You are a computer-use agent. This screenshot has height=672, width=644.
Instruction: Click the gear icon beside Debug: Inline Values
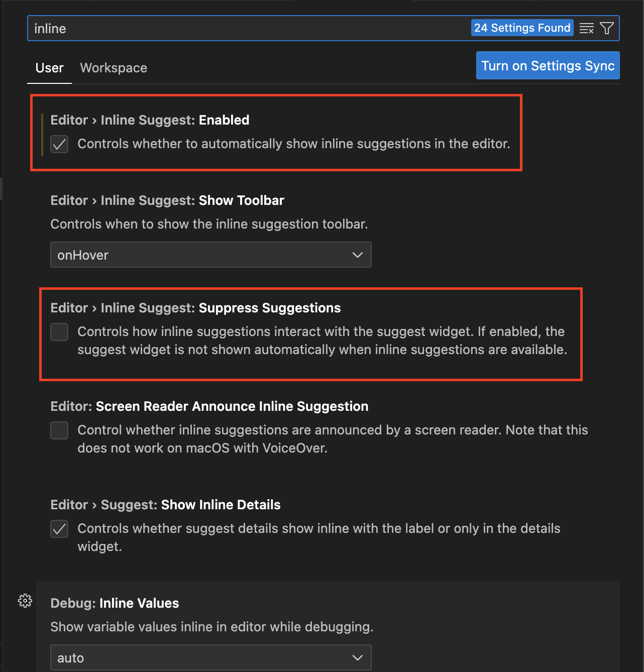(x=25, y=601)
